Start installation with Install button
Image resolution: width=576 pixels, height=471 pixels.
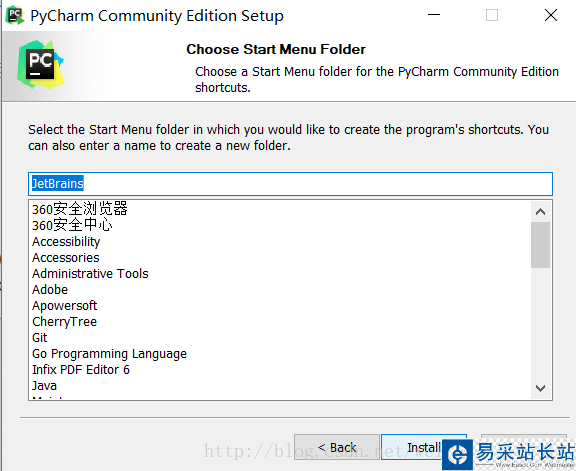coord(424,447)
